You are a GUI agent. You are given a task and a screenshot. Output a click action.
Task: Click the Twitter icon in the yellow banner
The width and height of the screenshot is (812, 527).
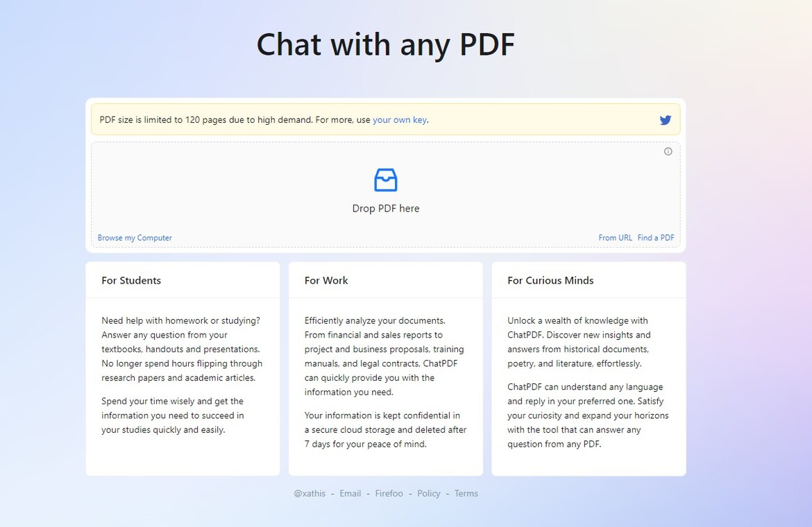click(666, 119)
